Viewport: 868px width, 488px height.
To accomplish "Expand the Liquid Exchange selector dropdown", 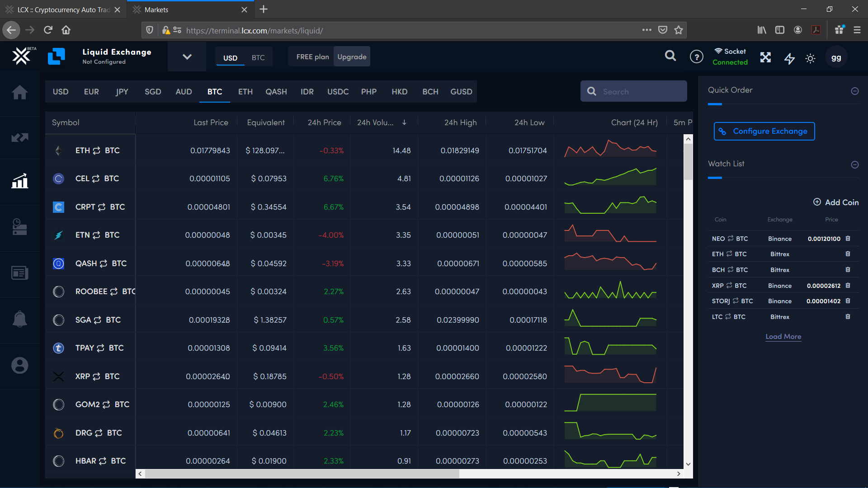I will (x=187, y=57).
